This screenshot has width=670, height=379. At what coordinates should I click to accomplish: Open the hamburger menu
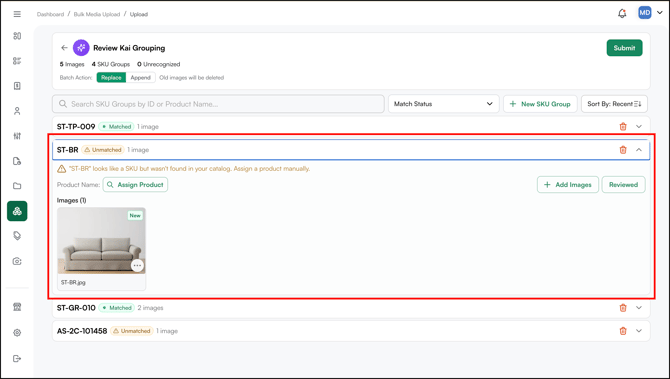tap(17, 14)
